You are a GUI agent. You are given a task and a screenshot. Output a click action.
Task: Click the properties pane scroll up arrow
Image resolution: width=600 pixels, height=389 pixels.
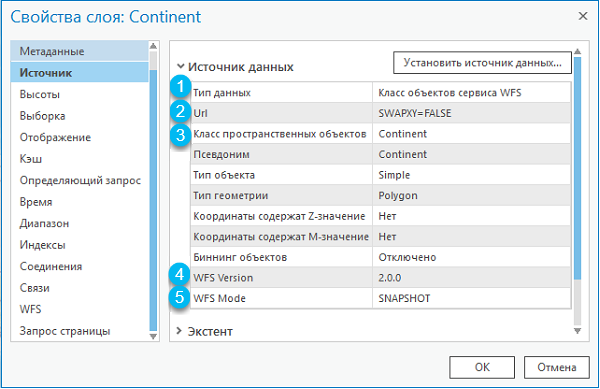point(577,51)
